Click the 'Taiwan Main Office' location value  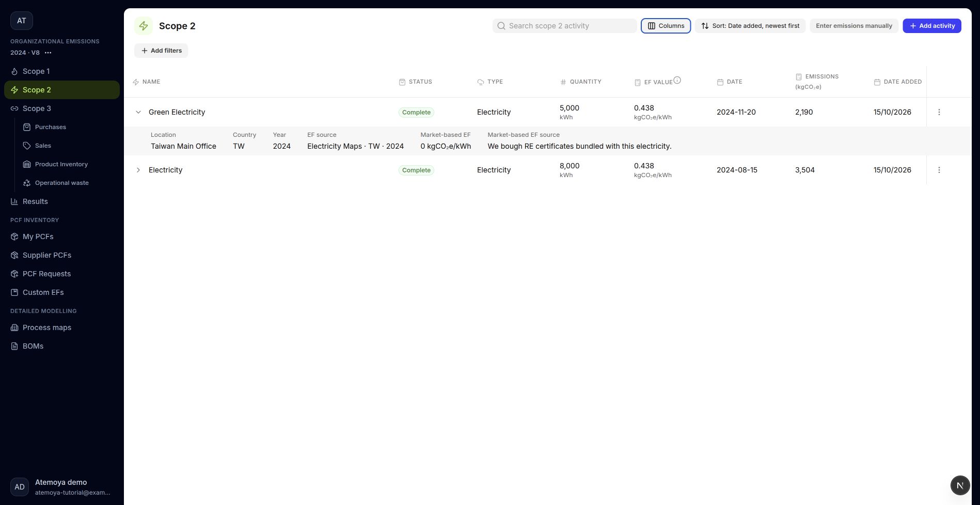point(183,146)
